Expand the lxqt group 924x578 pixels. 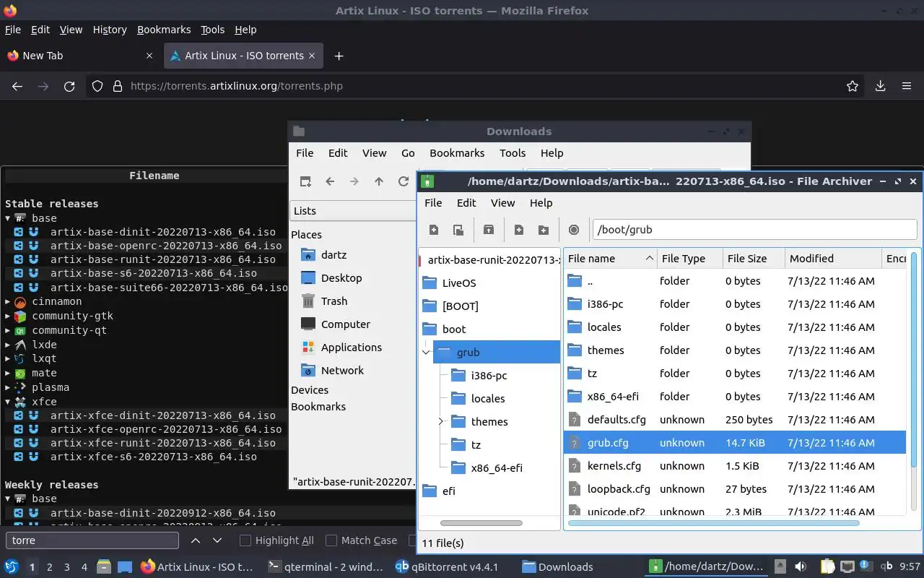point(8,358)
